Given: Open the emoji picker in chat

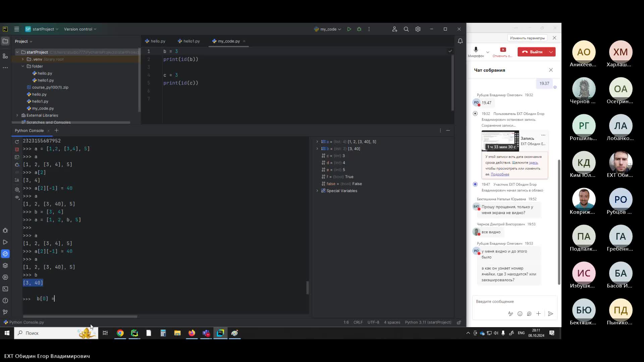Looking at the screenshot, I should tap(520, 314).
